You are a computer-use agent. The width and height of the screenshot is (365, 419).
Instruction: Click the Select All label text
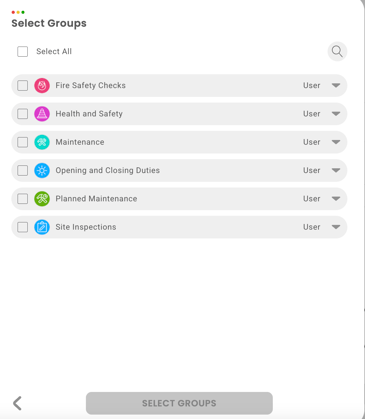click(x=54, y=51)
